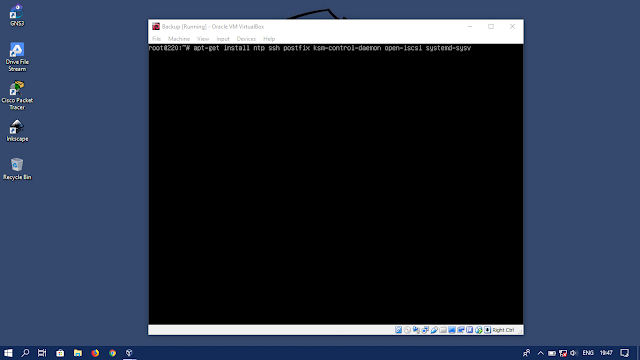Click the keyboard capture arrow icon
This screenshot has height=360, width=640.
click(487, 330)
